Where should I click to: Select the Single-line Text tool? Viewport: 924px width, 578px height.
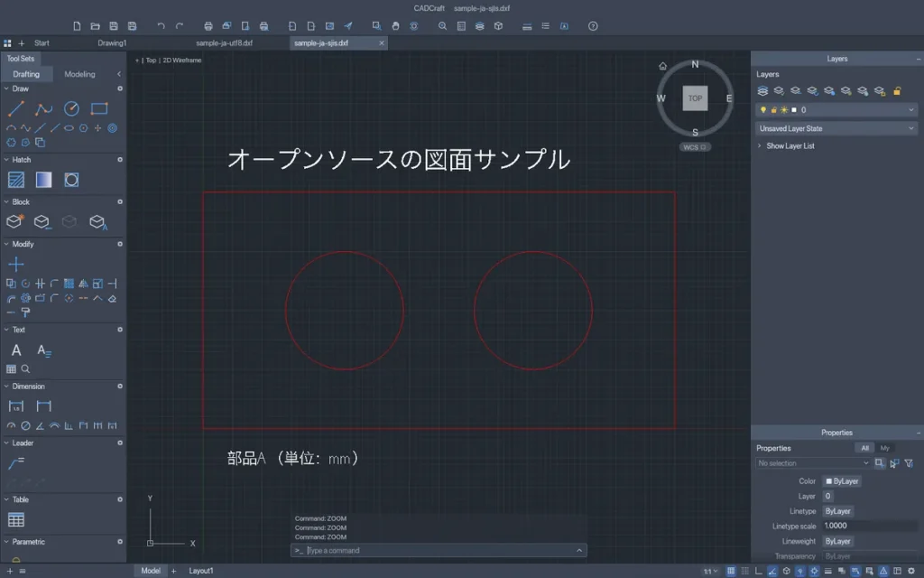click(43, 350)
